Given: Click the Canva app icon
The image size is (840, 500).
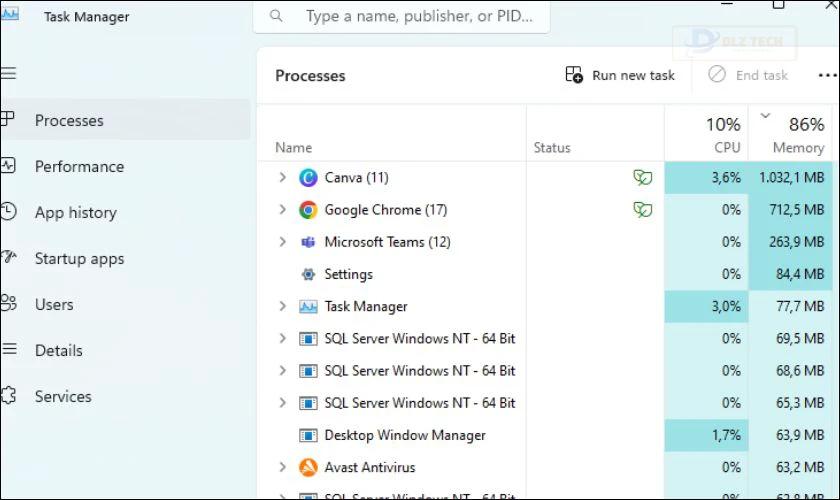Looking at the screenshot, I should [x=308, y=177].
